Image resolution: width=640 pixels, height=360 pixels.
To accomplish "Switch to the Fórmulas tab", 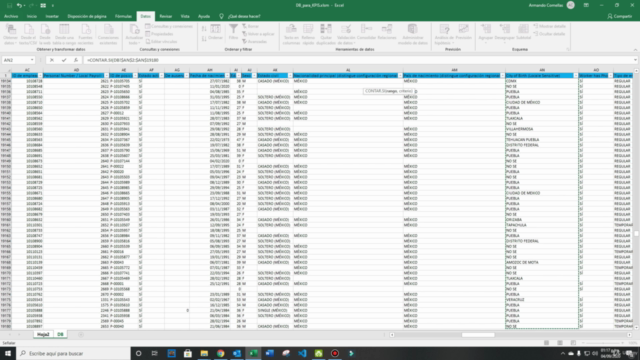I will coord(123,16).
